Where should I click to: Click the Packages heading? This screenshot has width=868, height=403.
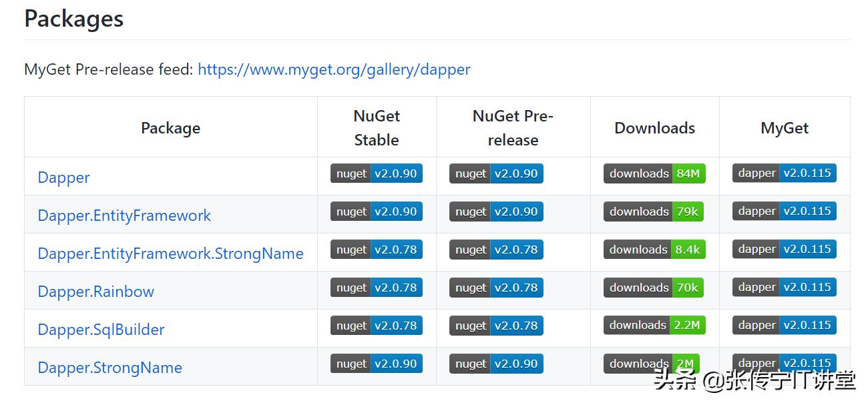pyautogui.click(x=73, y=19)
